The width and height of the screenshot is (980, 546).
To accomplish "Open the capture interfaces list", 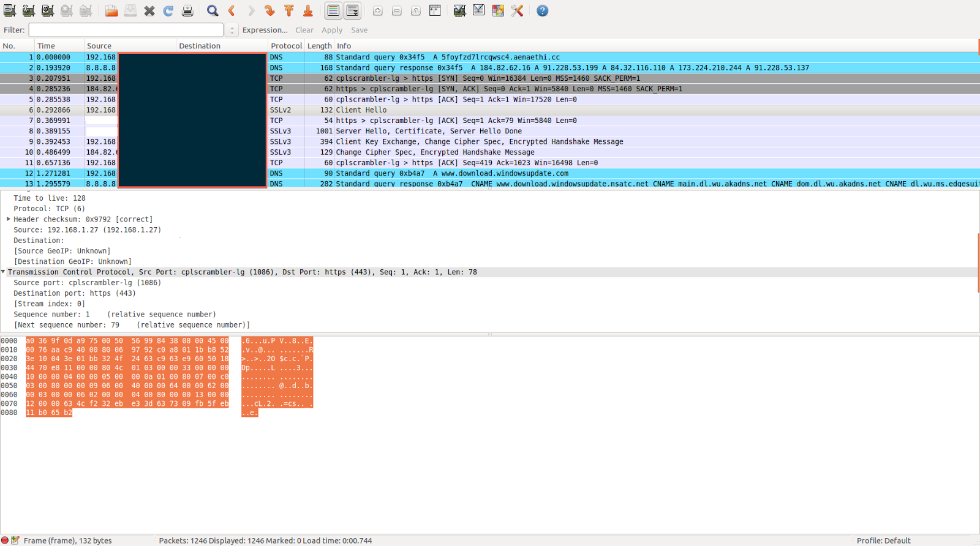I will click(x=9, y=10).
